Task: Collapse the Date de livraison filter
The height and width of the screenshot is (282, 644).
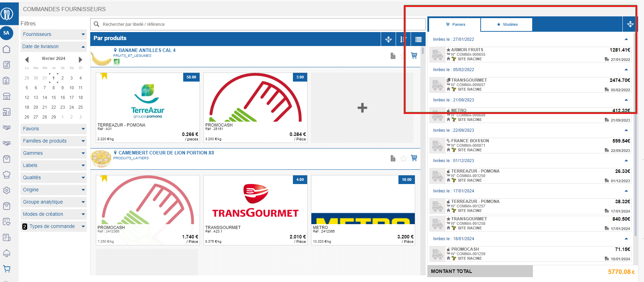Action: 54,46
